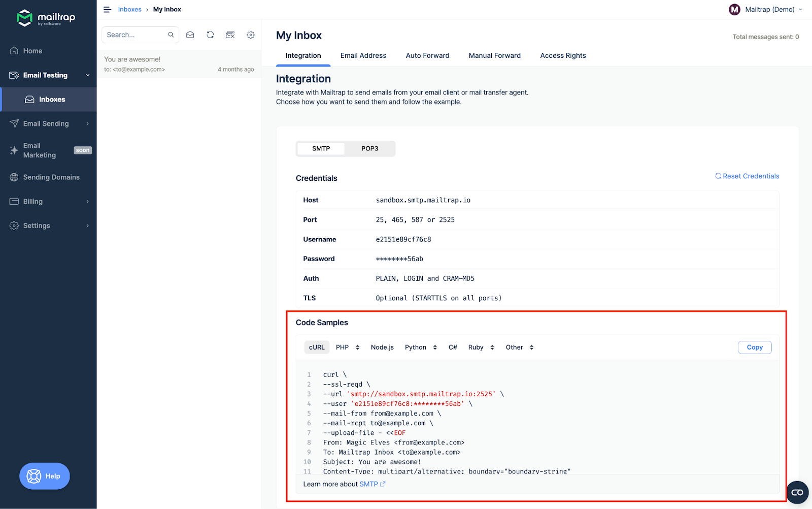Click the Email Marketing sparkle icon
Screen dimensions: 812x509
pyautogui.click(x=14, y=150)
